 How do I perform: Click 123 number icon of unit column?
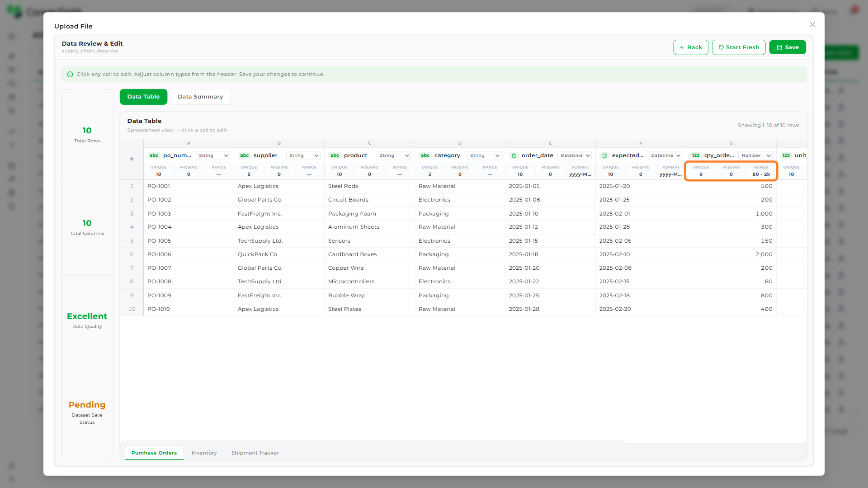(786, 155)
